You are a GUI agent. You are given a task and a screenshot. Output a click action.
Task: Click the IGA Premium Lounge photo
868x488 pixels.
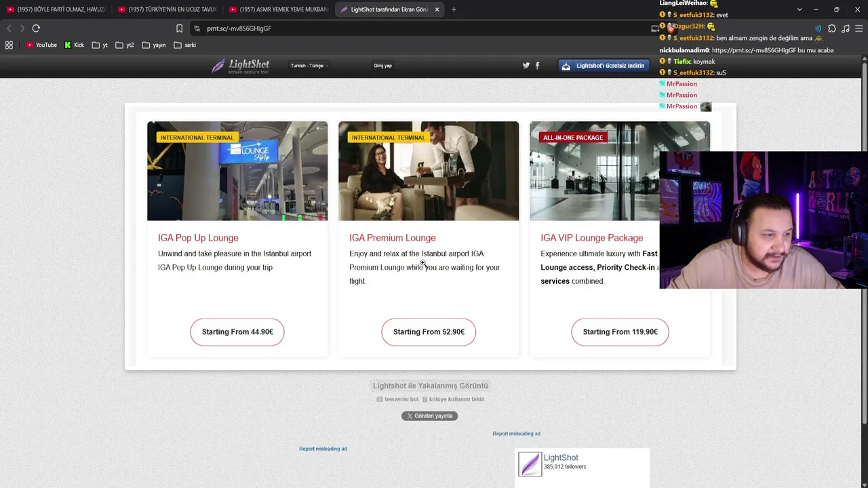click(429, 171)
